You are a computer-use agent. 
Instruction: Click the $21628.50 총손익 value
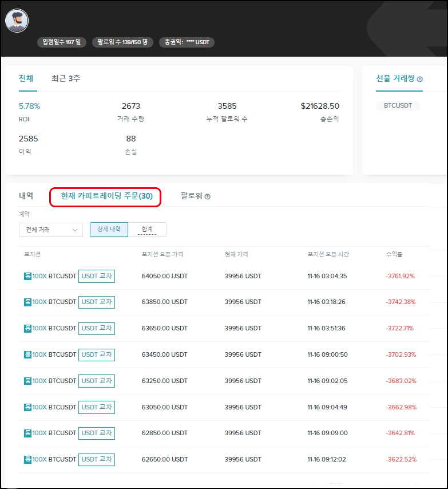(320, 106)
